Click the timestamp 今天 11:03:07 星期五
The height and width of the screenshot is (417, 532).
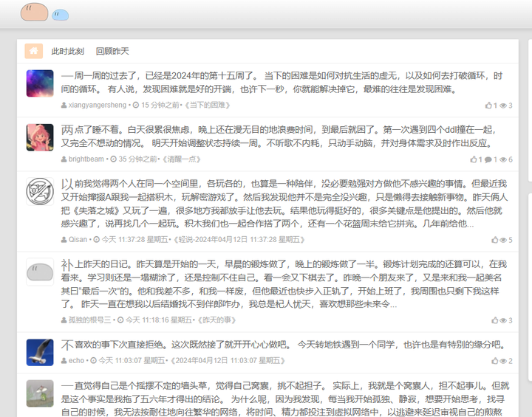[132, 360]
